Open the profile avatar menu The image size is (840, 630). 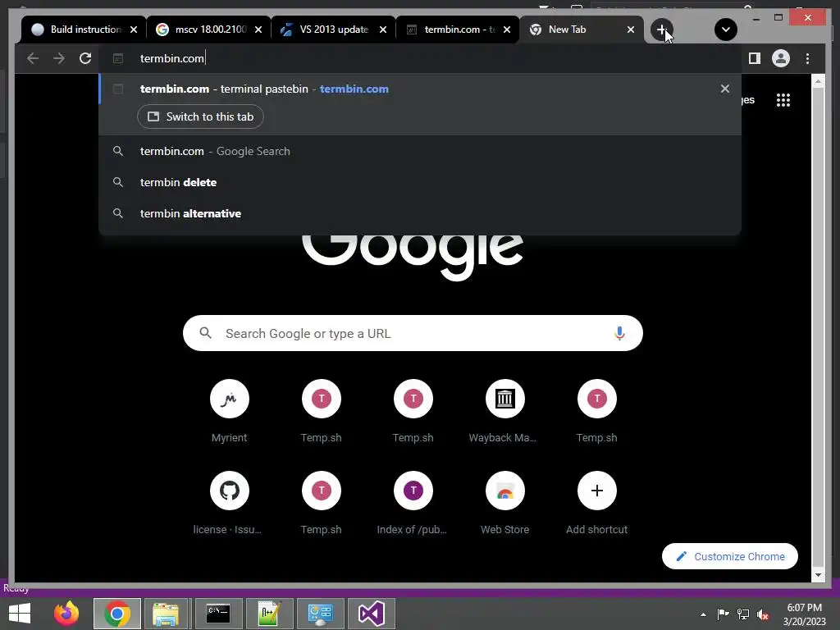pos(781,58)
